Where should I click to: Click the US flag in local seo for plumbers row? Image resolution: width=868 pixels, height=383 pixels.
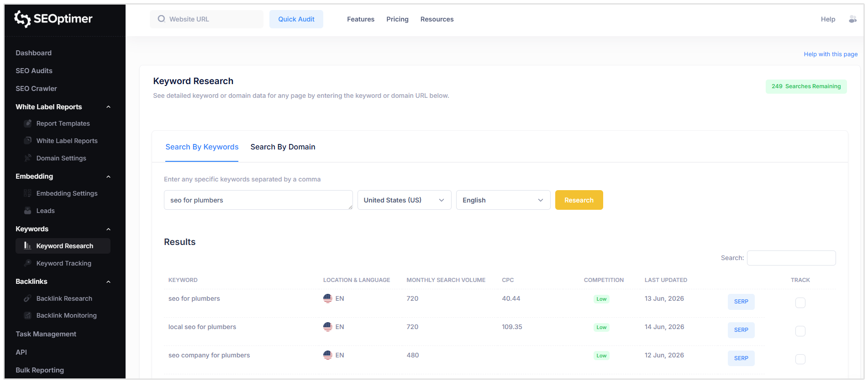point(327,327)
